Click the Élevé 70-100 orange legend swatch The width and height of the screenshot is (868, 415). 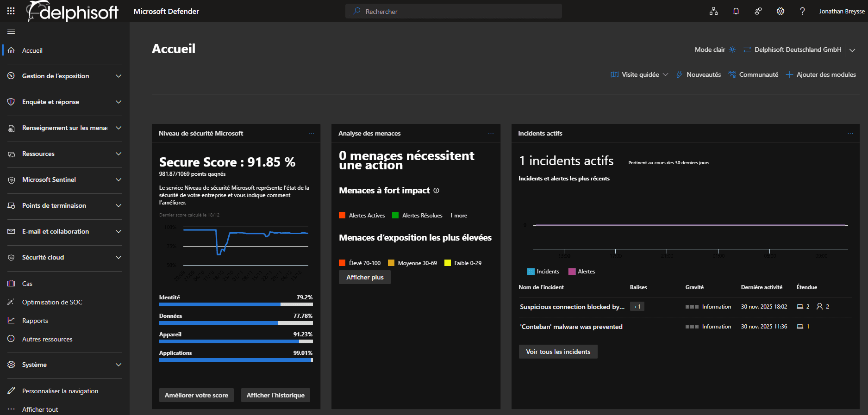coord(342,263)
